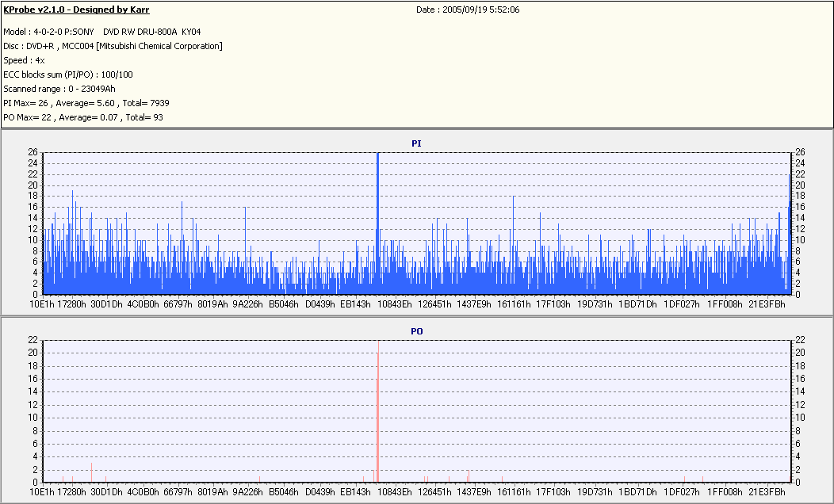Click '4C0B0h' label under the PI chart
Image resolution: width=834 pixels, height=504 pixels.
(143, 304)
